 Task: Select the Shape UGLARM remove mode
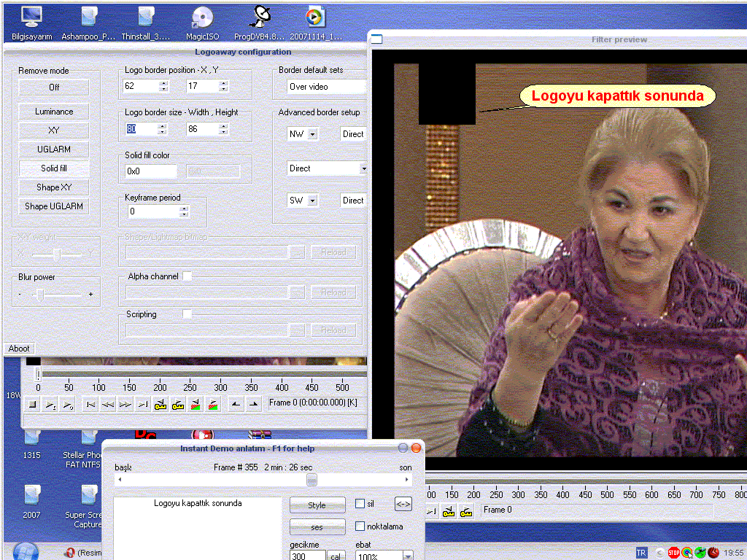pos(54,206)
